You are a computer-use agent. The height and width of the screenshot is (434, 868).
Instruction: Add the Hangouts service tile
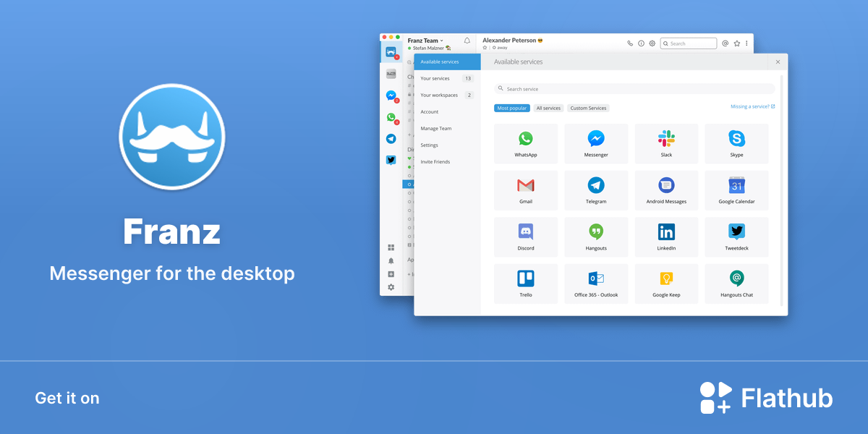[x=596, y=237]
